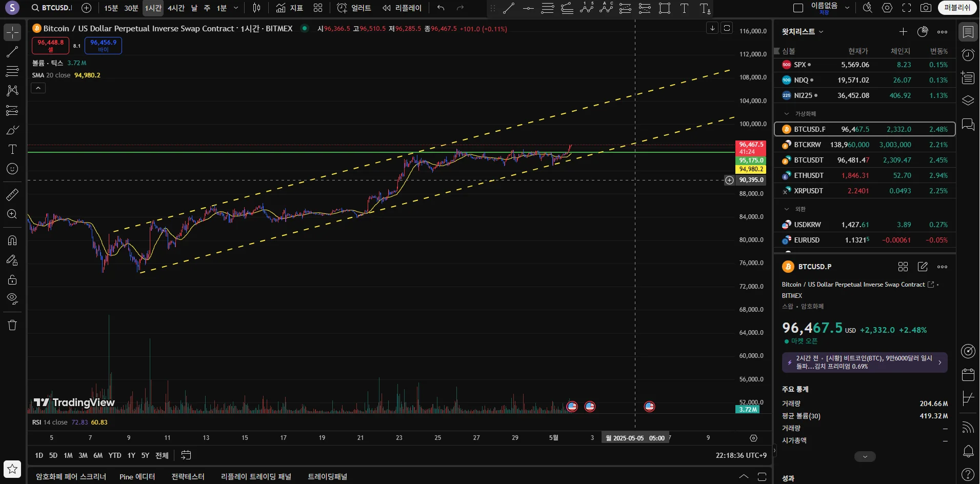Open the object tree layers panel
980x484 pixels.
[x=968, y=101]
